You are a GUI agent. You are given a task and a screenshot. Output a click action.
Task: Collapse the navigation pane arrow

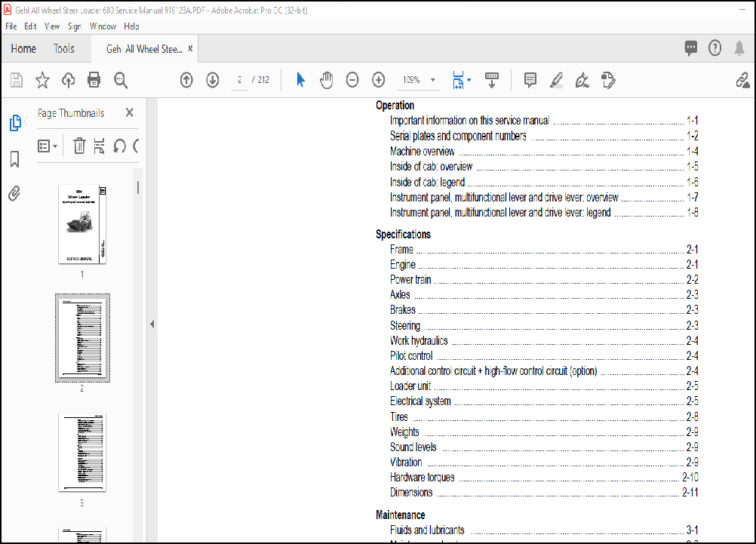[152, 324]
